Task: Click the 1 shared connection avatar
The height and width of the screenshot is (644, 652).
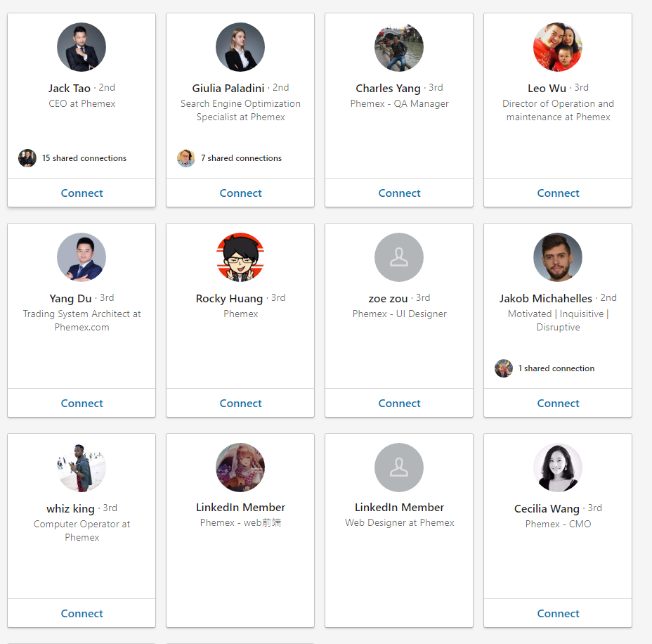Action: tap(504, 368)
